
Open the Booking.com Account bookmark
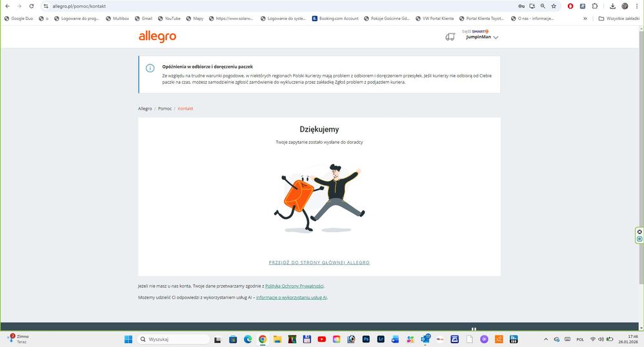335,19
